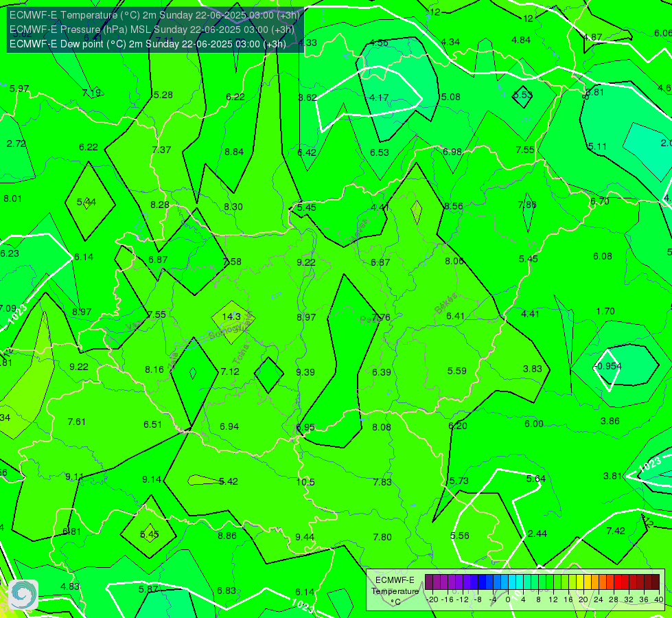The width and height of the screenshot is (672, 618).
Task: Click the 8.08 temperature value
Action: coord(382,426)
